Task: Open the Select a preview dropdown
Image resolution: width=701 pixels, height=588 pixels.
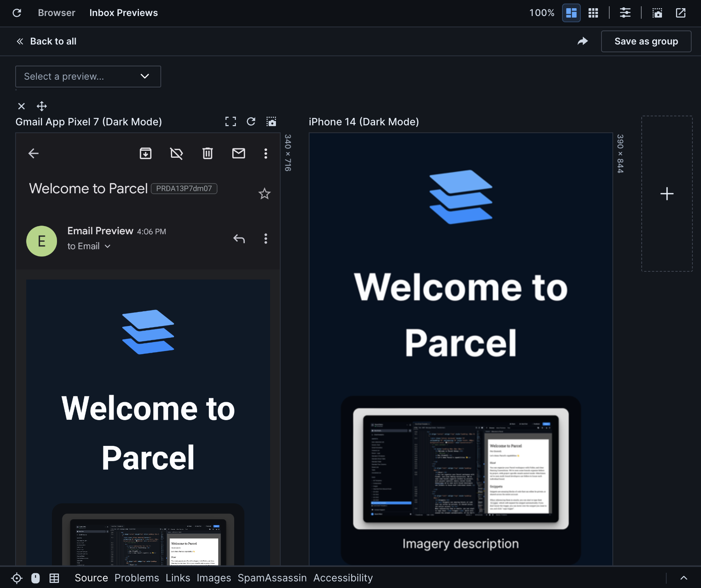Action: coord(88,77)
